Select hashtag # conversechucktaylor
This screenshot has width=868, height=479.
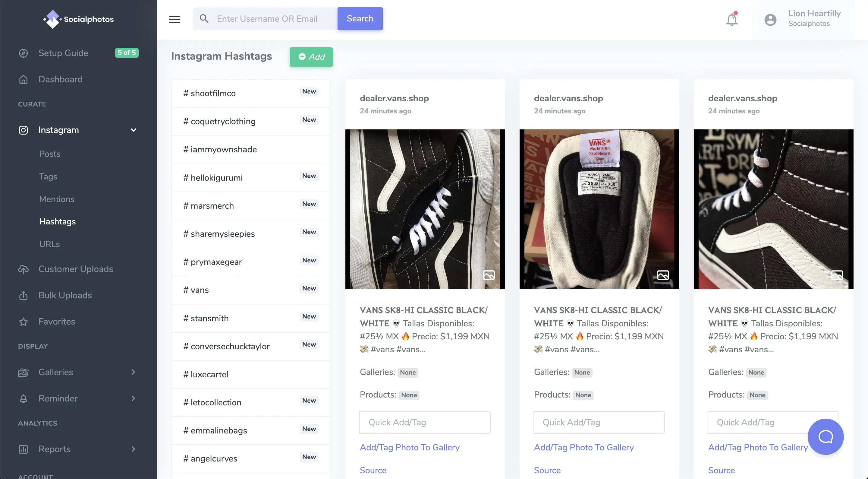(x=251, y=347)
